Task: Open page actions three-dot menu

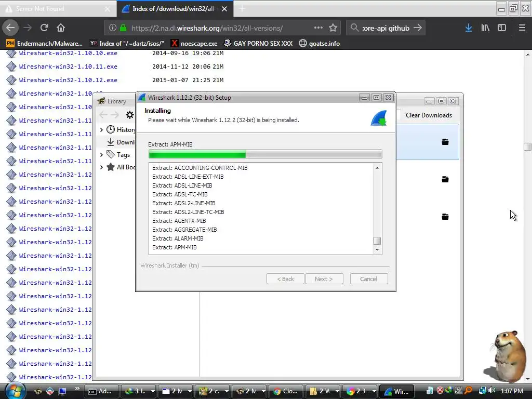Action: pyautogui.click(x=318, y=28)
